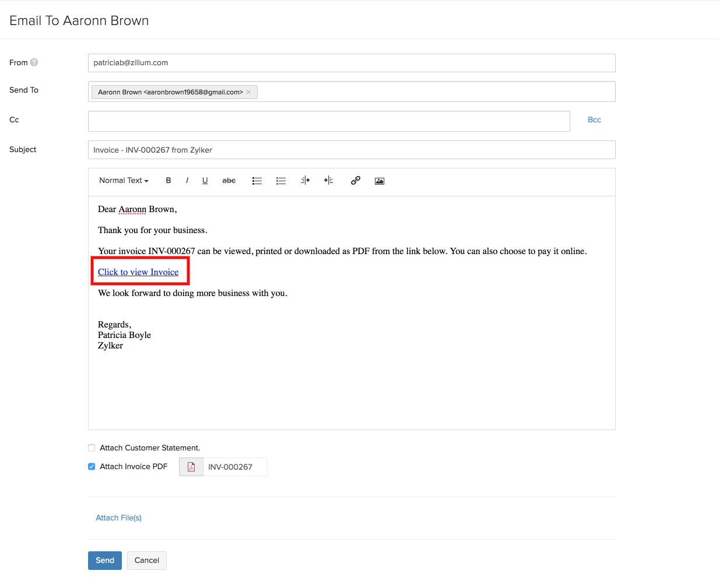
Task: Apply strikethrough formatting
Action: (x=229, y=181)
